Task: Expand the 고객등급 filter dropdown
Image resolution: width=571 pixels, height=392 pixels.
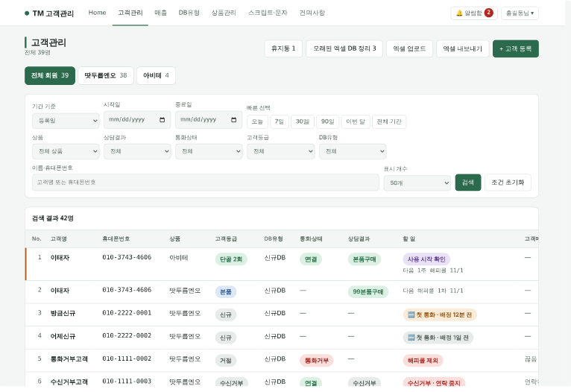Action: click(280, 151)
